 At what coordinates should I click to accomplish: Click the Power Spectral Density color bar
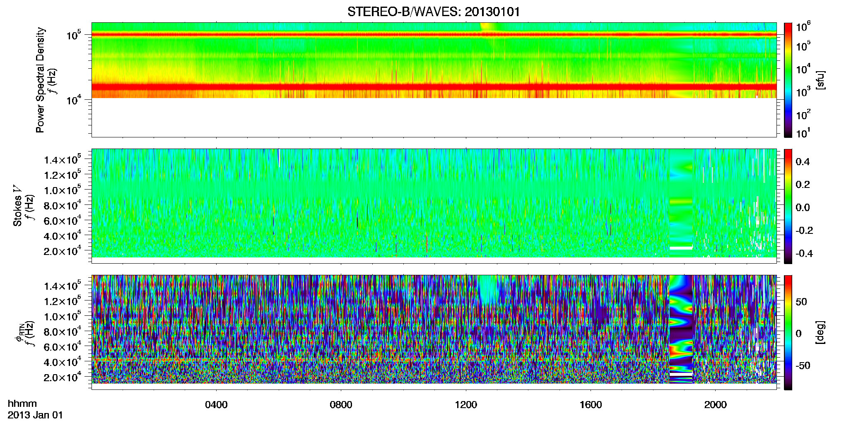tap(788, 80)
